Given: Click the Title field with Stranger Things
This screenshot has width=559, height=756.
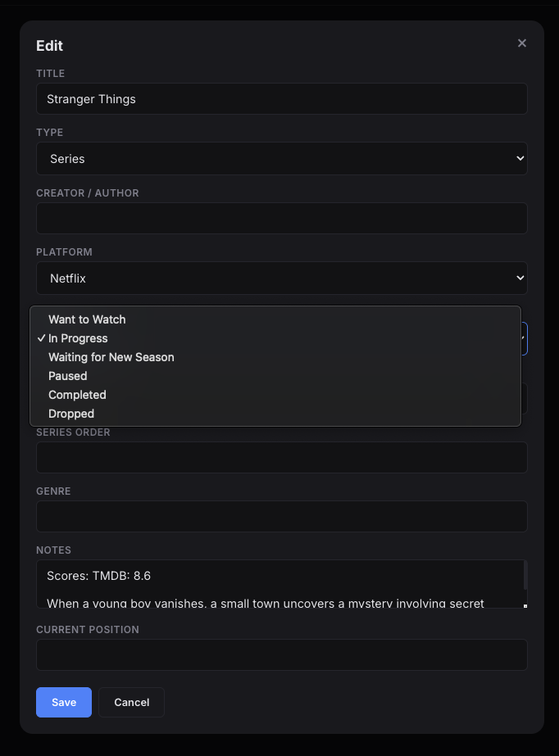Looking at the screenshot, I should [281, 99].
